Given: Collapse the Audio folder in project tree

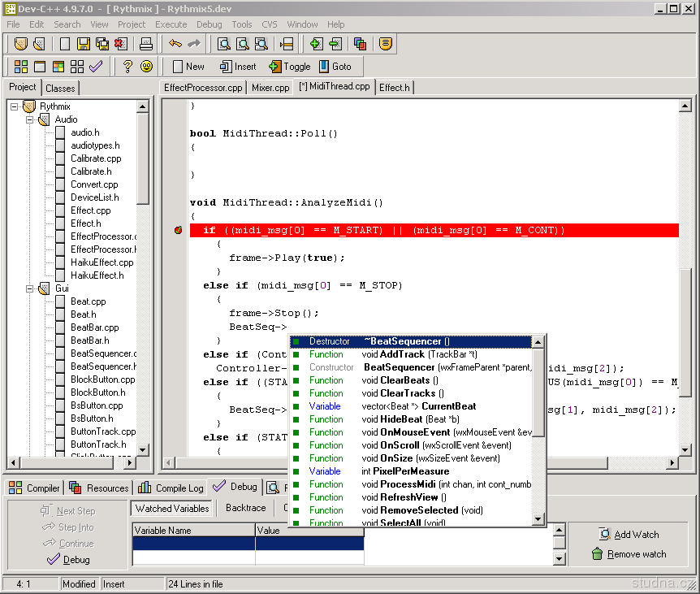Looking at the screenshot, I should click(x=30, y=119).
